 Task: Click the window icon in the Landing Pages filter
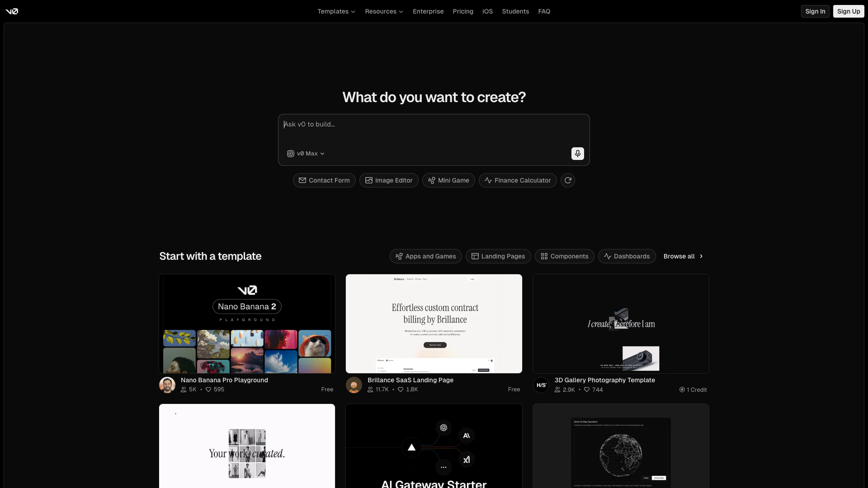[x=475, y=256]
